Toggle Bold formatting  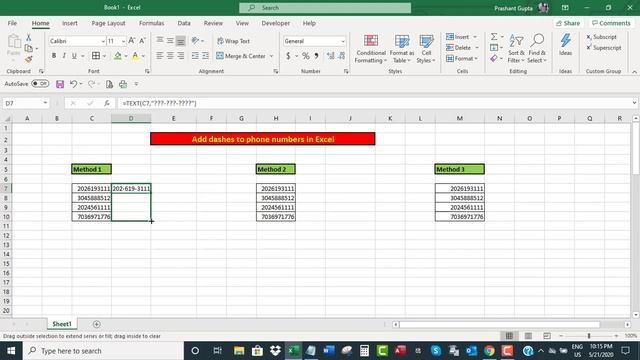point(54,56)
